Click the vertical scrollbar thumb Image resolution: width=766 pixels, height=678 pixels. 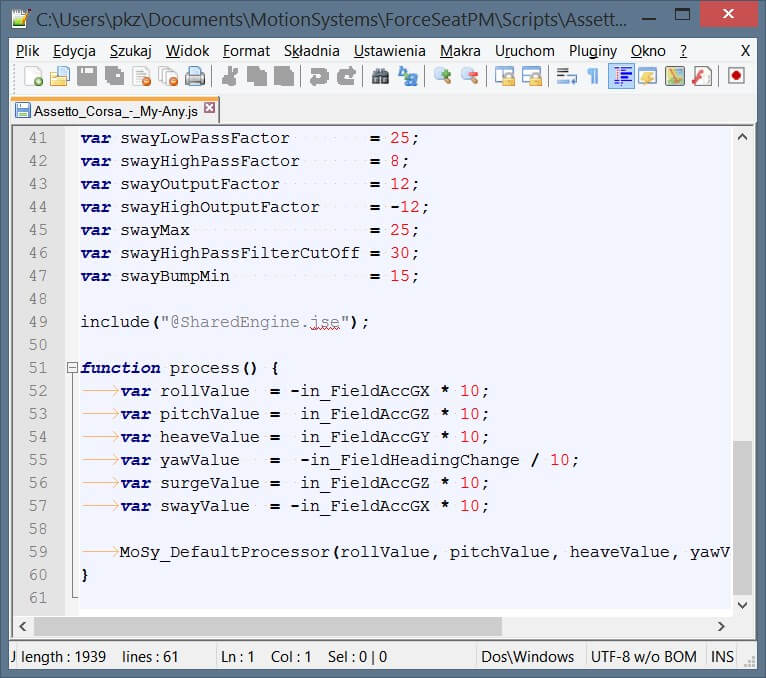742,518
